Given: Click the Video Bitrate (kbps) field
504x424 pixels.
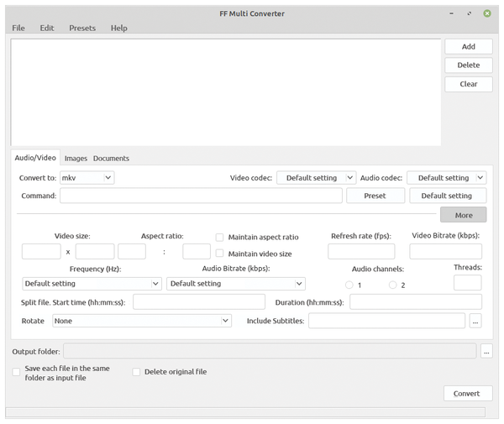Looking at the screenshot, I should [445, 252].
